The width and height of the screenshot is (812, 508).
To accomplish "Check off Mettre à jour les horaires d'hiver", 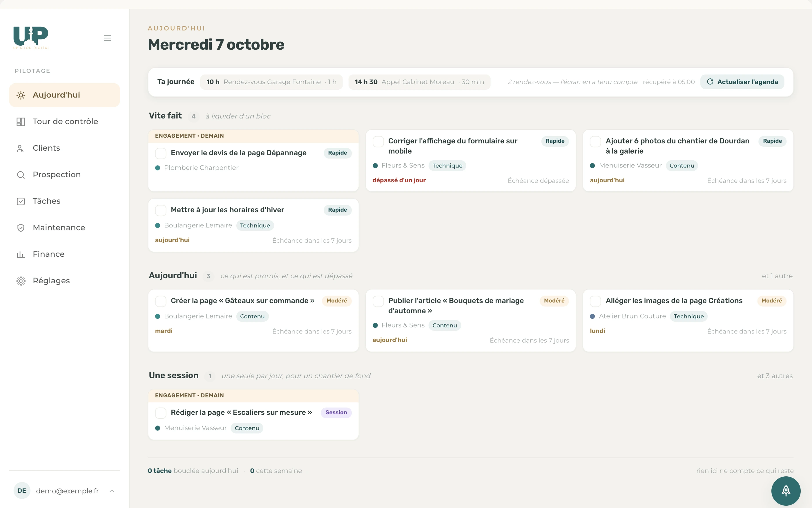I will [x=161, y=210].
